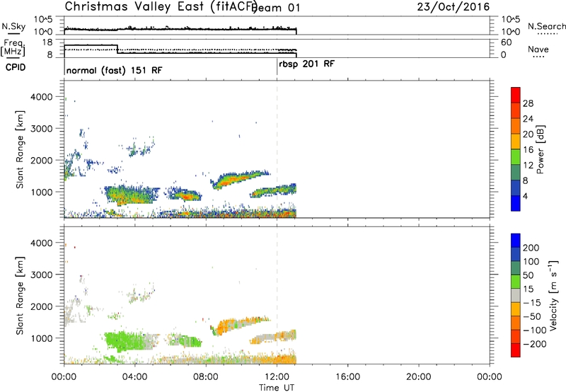
Task: Click 'Slant Range [km]' label of velocity panel
Action: pos(20,295)
